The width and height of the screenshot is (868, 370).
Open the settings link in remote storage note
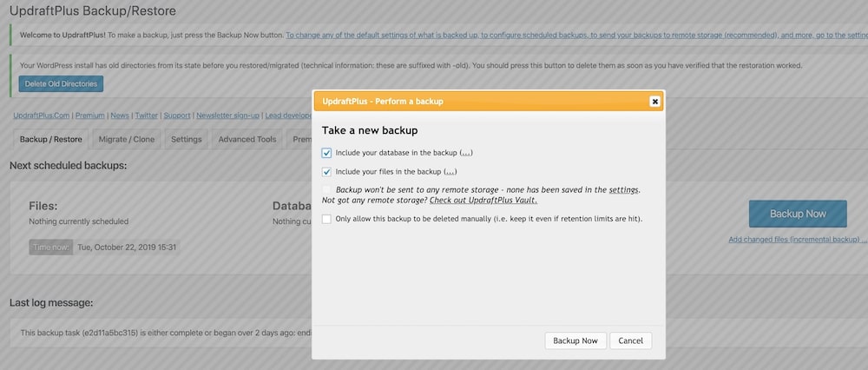(624, 189)
